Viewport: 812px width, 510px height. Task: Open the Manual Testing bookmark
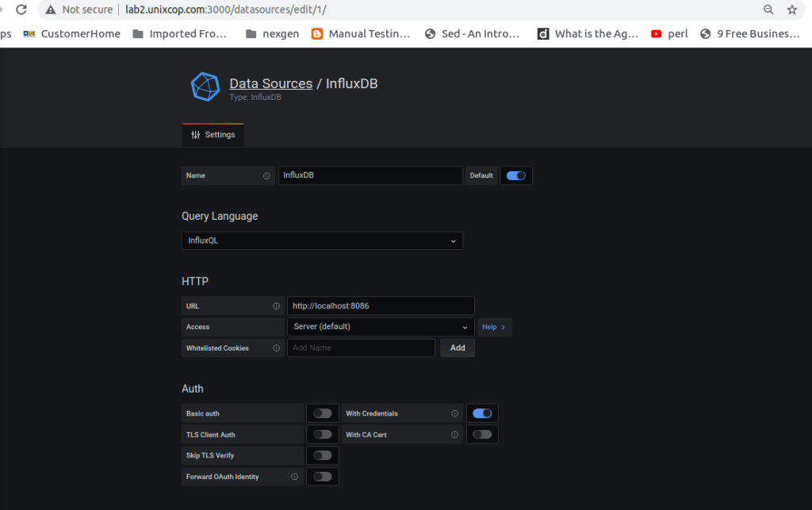pyautogui.click(x=361, y=33)
